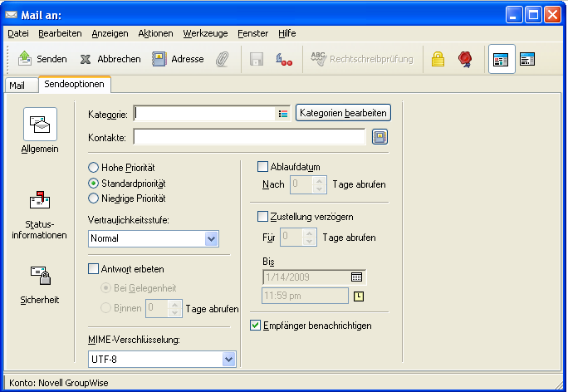Enable Ablaufdatum checkbox
Viewport: 568px width, 392px height.
click(262, 167)
